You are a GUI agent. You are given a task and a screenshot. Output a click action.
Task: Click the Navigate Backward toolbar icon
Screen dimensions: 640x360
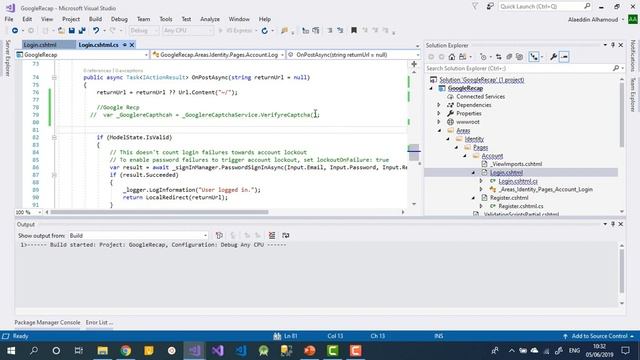pyautogui.click(x=15, y=31)
